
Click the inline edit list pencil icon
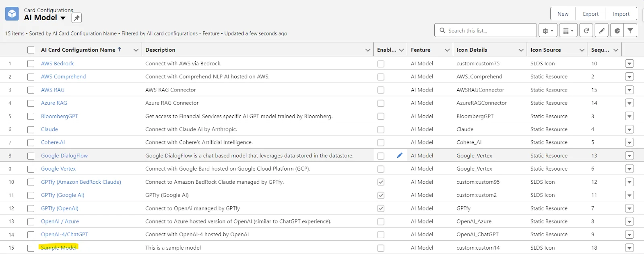[602, 31]
